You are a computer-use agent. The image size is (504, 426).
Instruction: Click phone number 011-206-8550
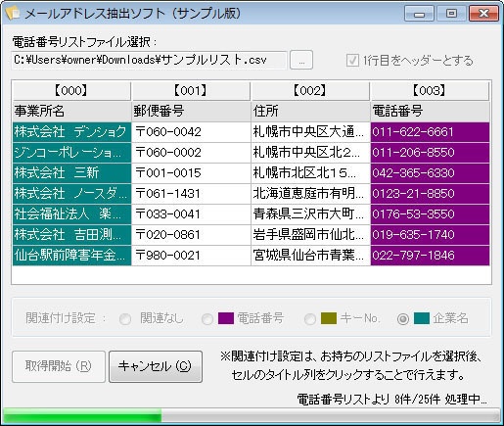(x=430, y=153)
